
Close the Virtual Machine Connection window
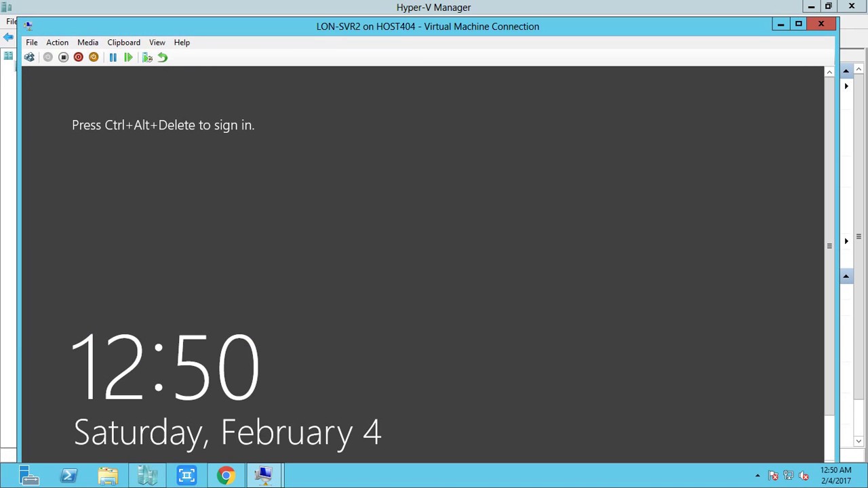tap(821, 24)
